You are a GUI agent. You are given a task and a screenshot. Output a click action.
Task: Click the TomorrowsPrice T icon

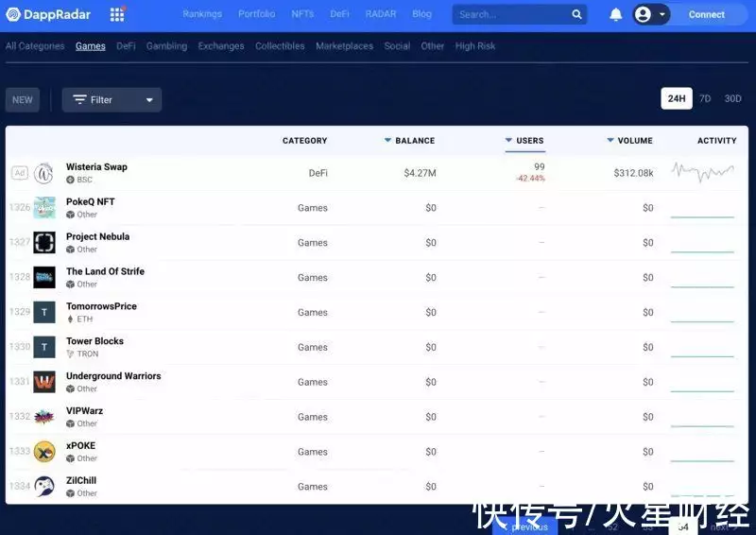(x=44, y=312)
